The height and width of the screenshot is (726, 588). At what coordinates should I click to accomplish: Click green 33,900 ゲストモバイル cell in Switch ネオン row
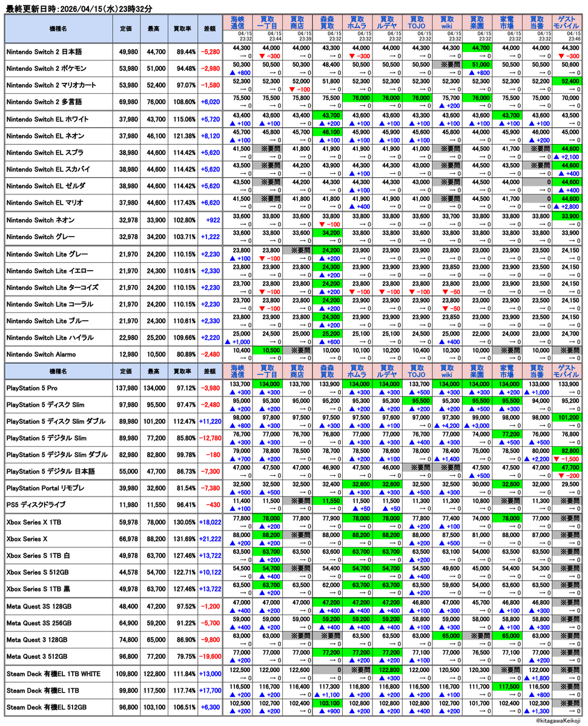(567, 216)
